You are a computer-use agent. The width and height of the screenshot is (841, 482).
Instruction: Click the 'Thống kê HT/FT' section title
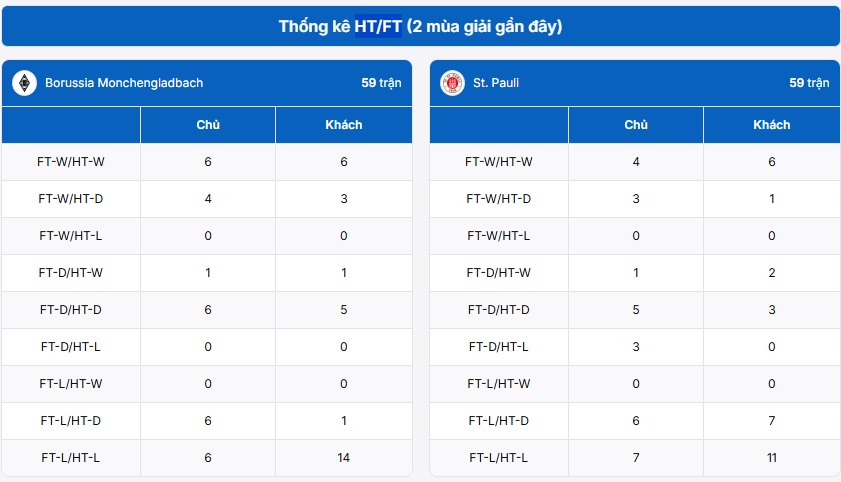[420, 27]
